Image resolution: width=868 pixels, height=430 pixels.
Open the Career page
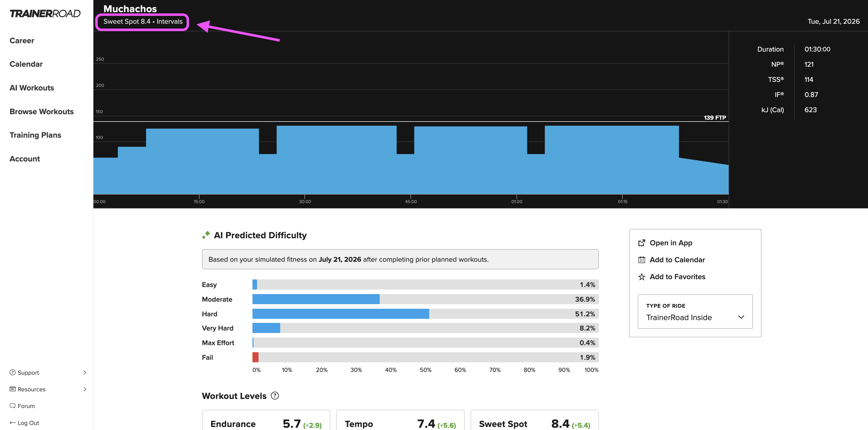tap(22, 40)
